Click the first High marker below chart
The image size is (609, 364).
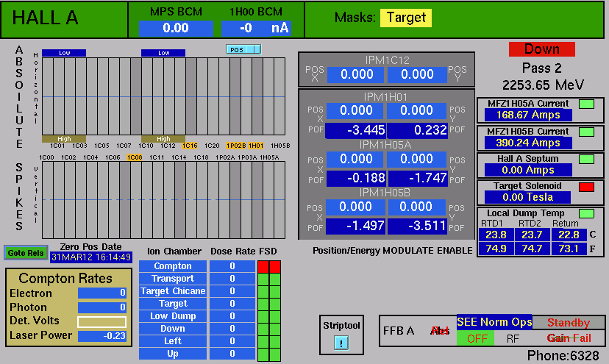point(64,139)
